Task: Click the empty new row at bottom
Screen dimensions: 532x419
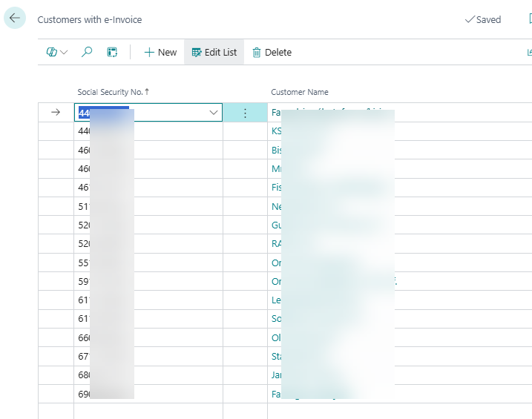Action: click(x=285, y=411)
